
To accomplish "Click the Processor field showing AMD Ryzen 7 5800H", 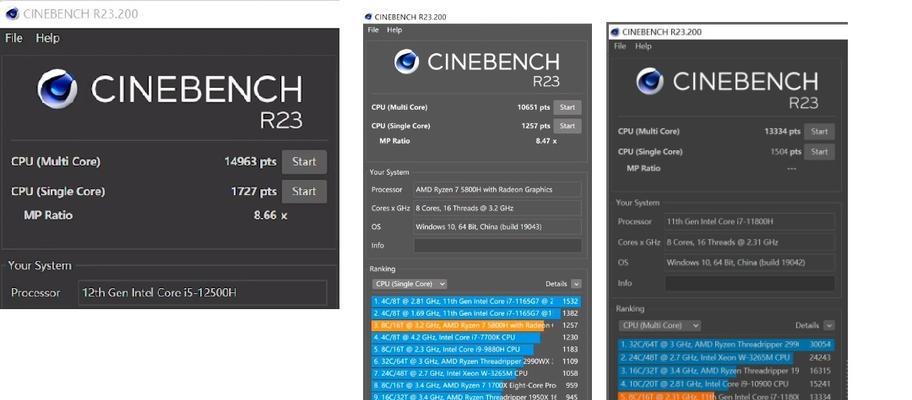I will pyautogui.click(x=497, y=190).
